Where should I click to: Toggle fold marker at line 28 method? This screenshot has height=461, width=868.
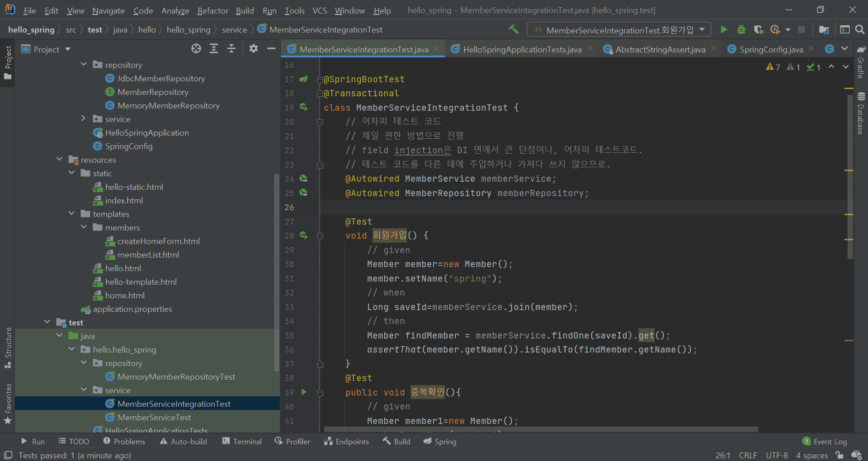pos(320,235)
